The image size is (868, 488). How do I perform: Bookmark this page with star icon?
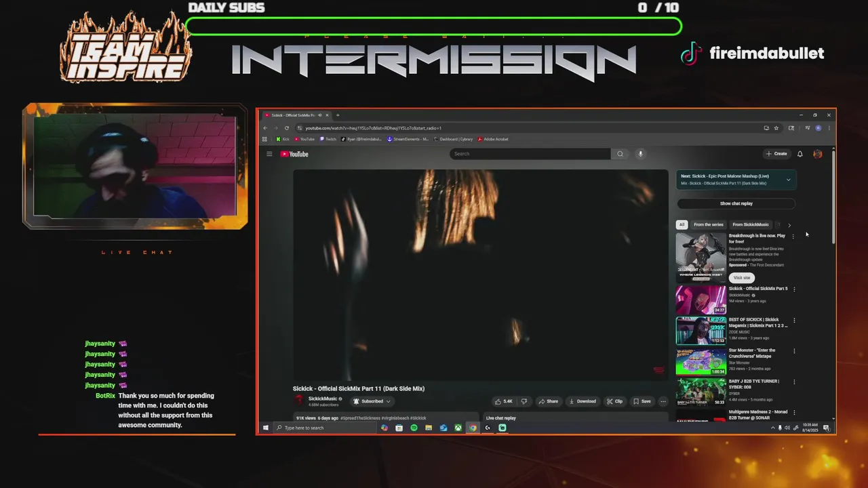pos(776,128)
